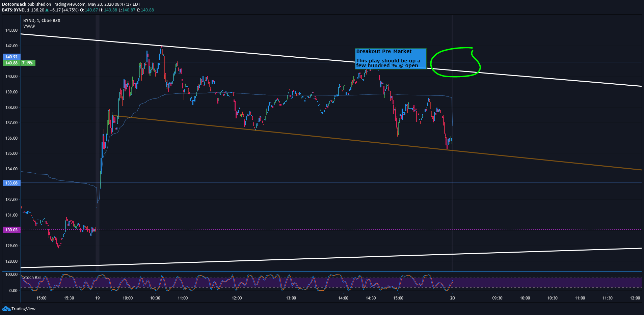
Task: Click the 09:30 time axis label
Action: [x=497, y=298]
